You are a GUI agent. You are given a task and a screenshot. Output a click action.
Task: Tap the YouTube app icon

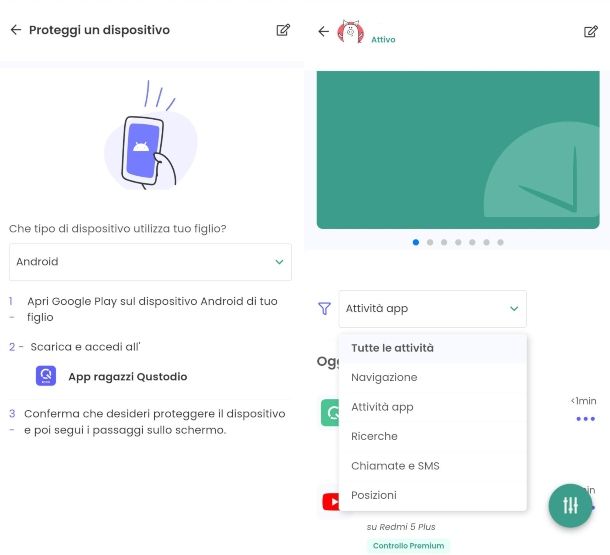(331, 501)
